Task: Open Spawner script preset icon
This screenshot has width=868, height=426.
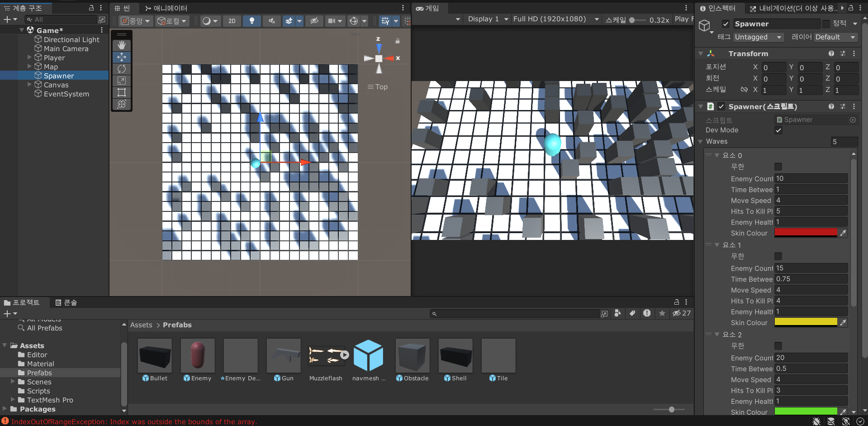Action: [843, 106]
